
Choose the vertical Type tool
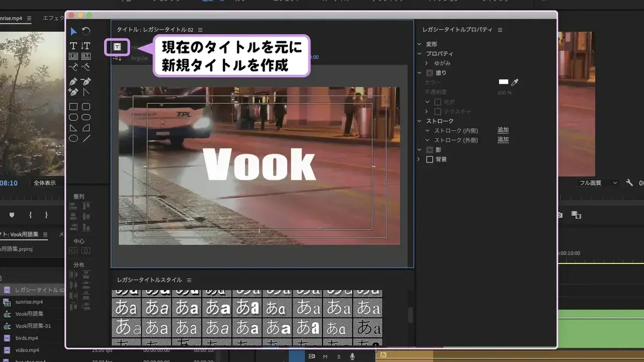pyautogui.click(x=86, y=46)
